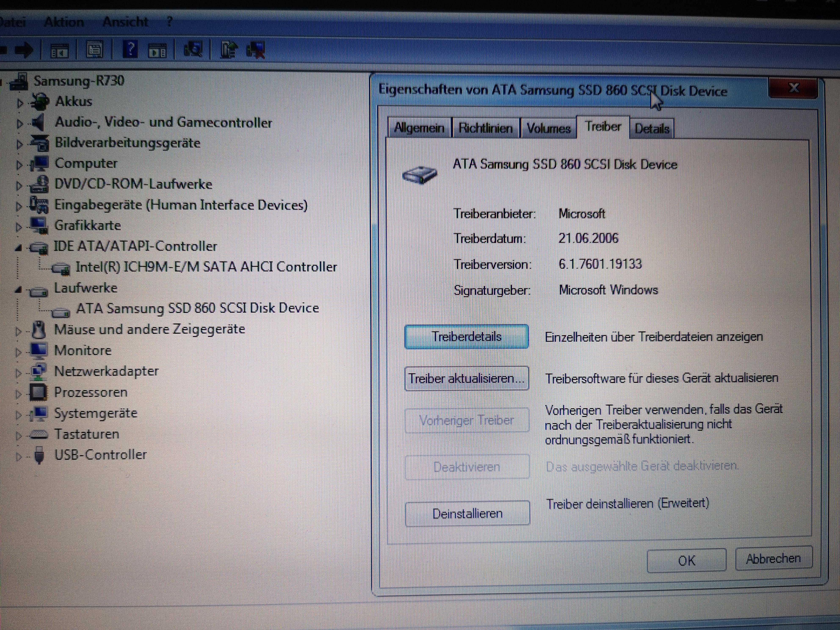840x630 pixels.
Task: Select the Tastaturen tree label
Action: point(87,434)
